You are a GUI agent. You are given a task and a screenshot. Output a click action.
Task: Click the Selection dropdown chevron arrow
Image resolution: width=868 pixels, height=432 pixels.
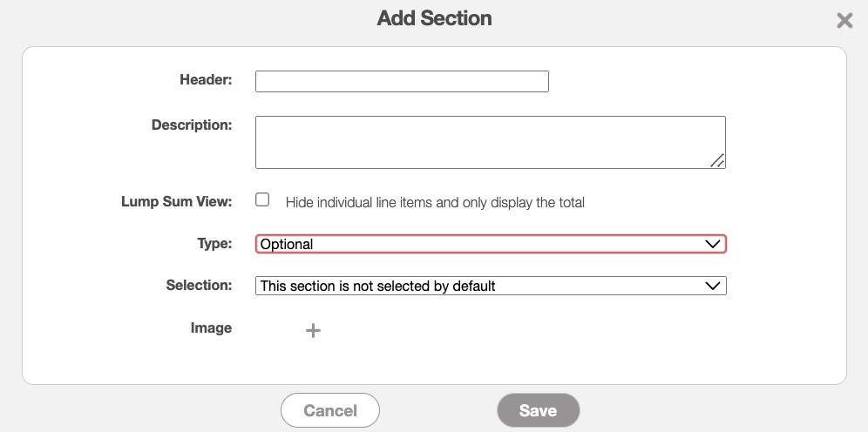click(712, 286)
